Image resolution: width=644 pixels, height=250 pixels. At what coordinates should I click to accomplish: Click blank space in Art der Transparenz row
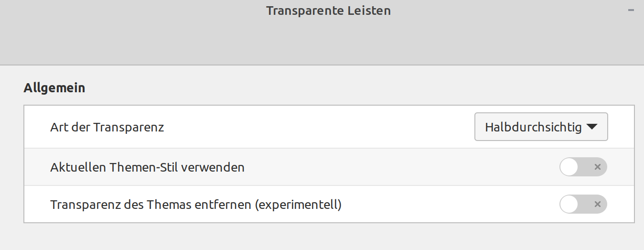tap(315, 127)
